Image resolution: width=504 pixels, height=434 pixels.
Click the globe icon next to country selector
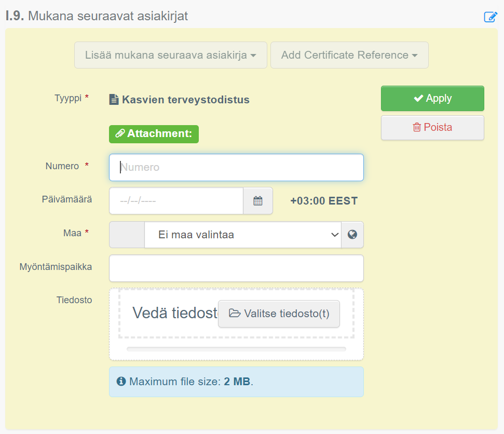tap(352, 234)
